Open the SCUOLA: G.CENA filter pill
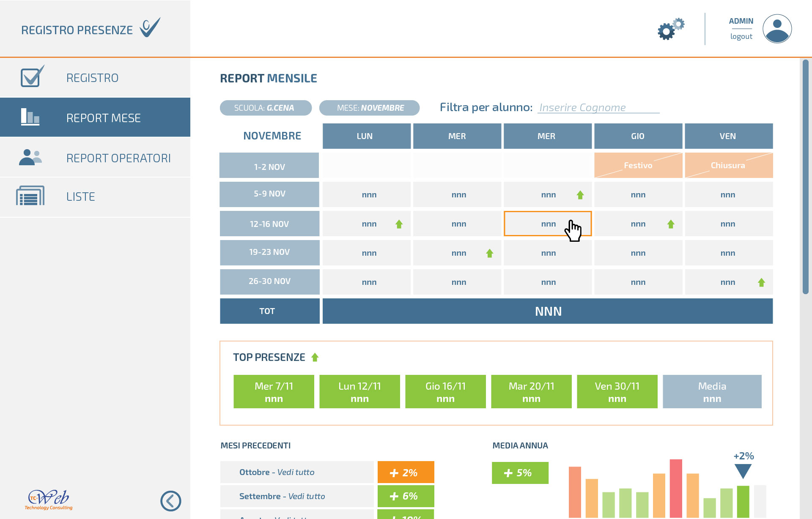The image size is (812, 519). click(266, 108)
